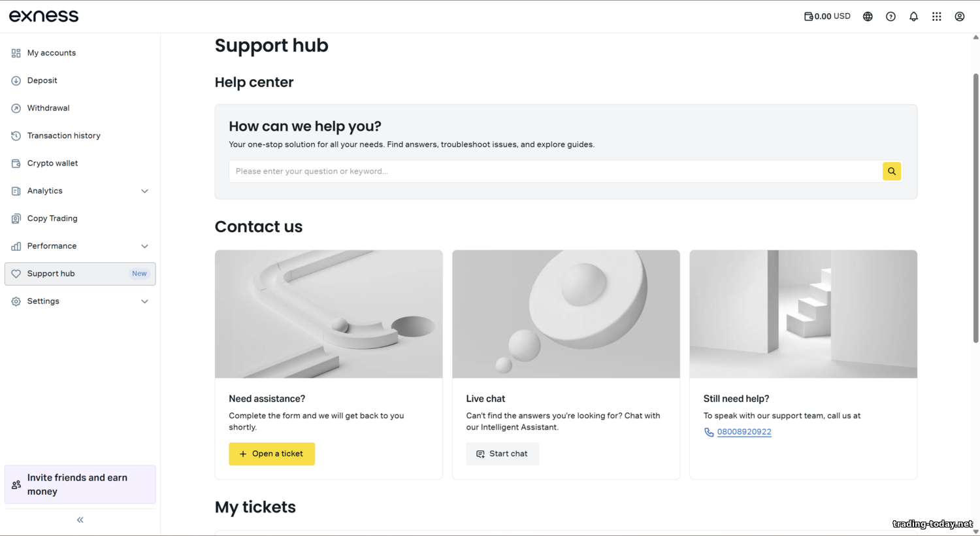The width and height of the screenshot is (980, 536).
Task: Click the user profile icon
Action: tap(959, 16)
